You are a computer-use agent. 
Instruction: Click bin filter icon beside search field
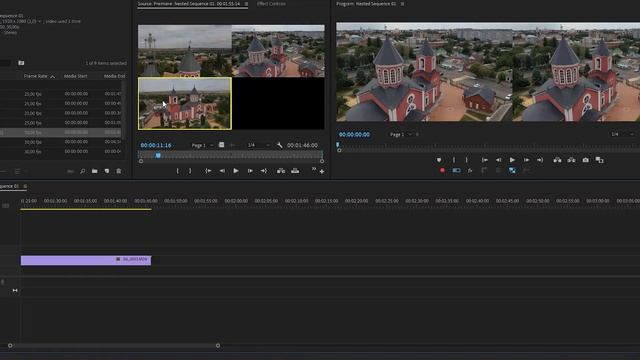pos(21,63)
